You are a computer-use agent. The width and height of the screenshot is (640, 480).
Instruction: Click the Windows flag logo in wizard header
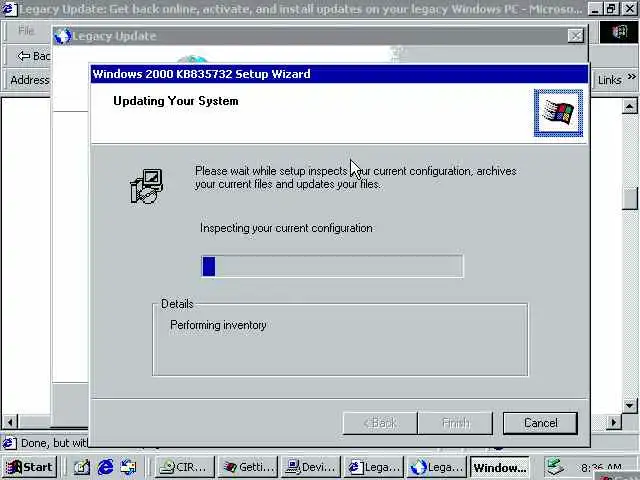pos(558,113)
